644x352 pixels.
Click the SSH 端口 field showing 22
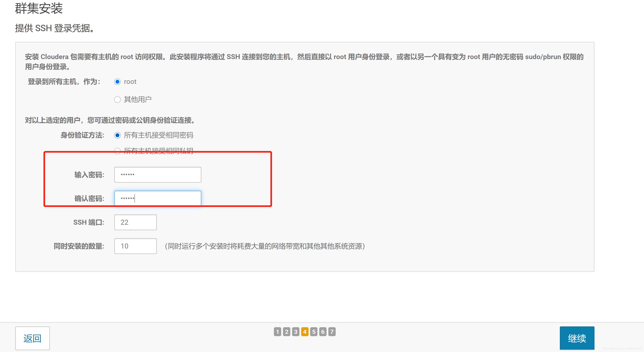[x=135, y=222]
